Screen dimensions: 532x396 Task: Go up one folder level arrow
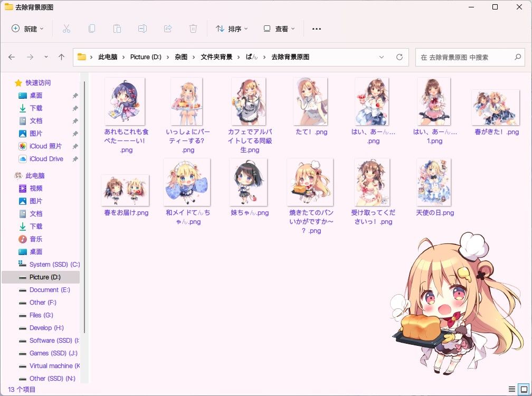pyautogui.click(x=61, y=57)
